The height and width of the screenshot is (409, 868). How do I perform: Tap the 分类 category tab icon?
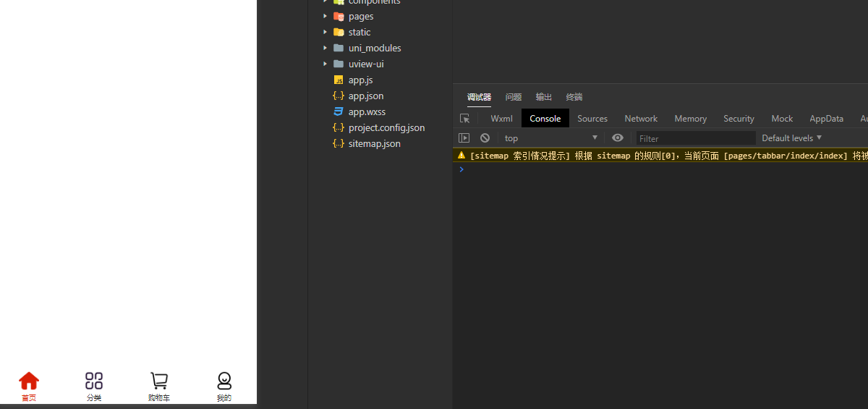point(94,381)
